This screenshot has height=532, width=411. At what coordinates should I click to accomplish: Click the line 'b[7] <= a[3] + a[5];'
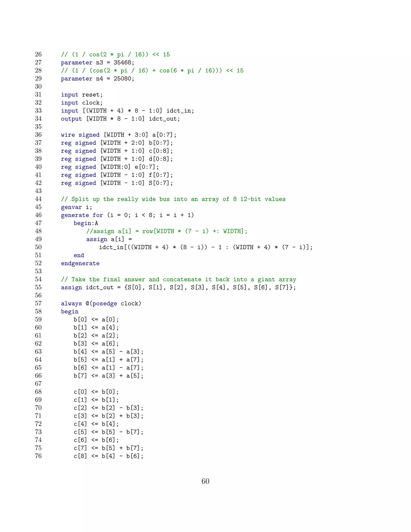point(109,376)
